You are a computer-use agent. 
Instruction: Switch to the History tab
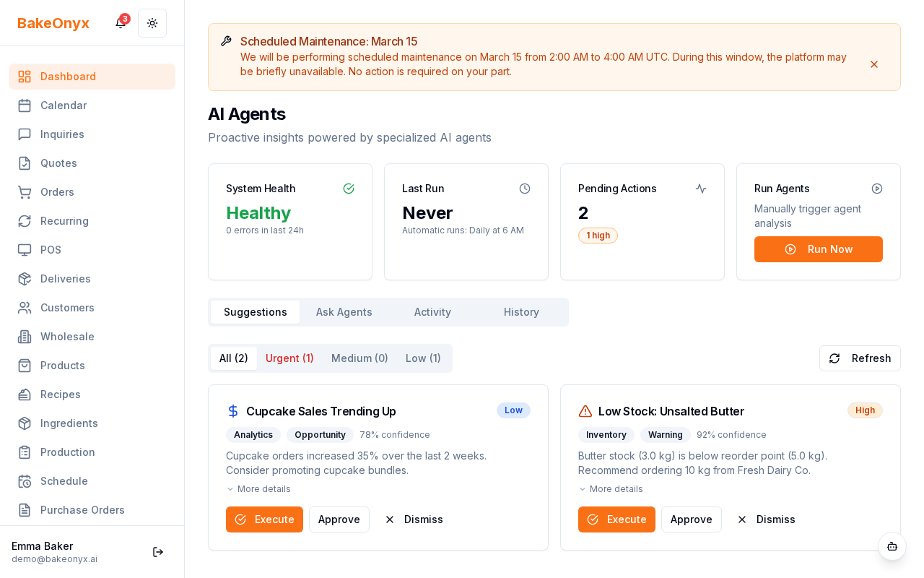coord(521,312)
